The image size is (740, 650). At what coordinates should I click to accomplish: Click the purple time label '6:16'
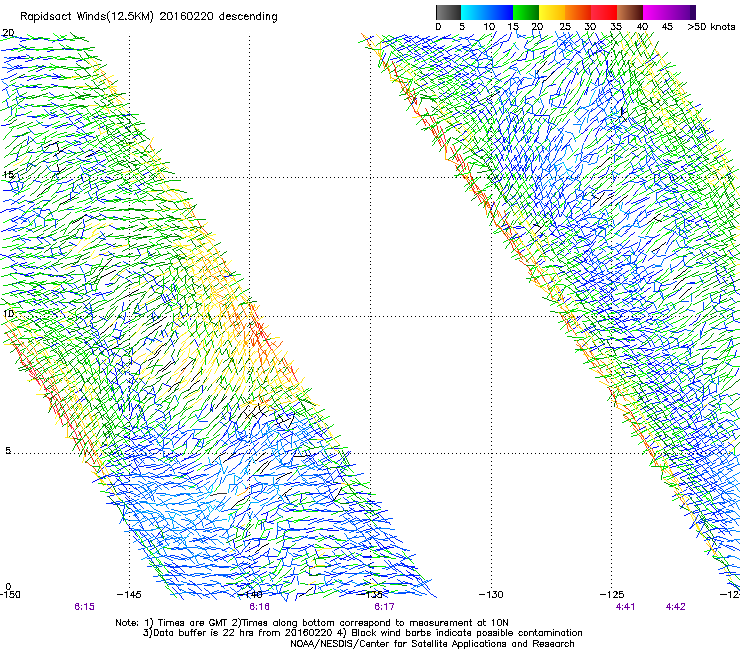coord(260,607)
